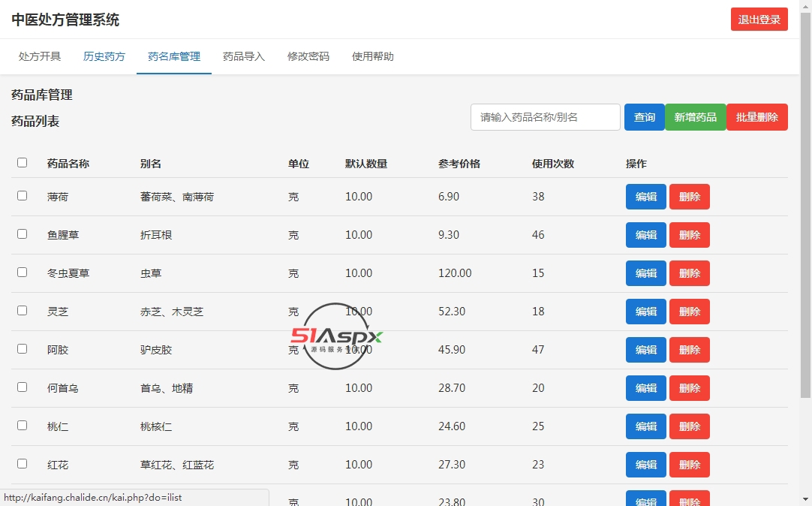Switch to the 历史药方 tab
The image size is (812, 506).
pyautogui.click(x=104, y=56)
